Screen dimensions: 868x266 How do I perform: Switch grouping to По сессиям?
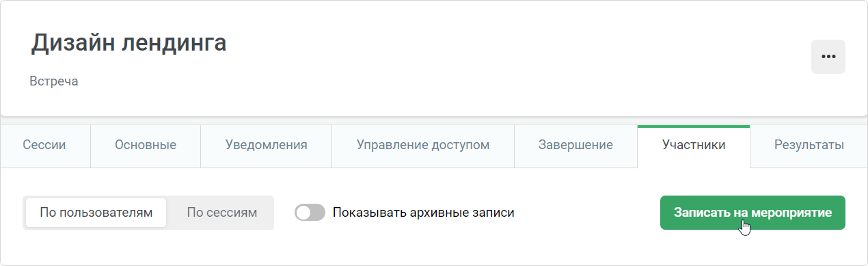coord(222,213)
